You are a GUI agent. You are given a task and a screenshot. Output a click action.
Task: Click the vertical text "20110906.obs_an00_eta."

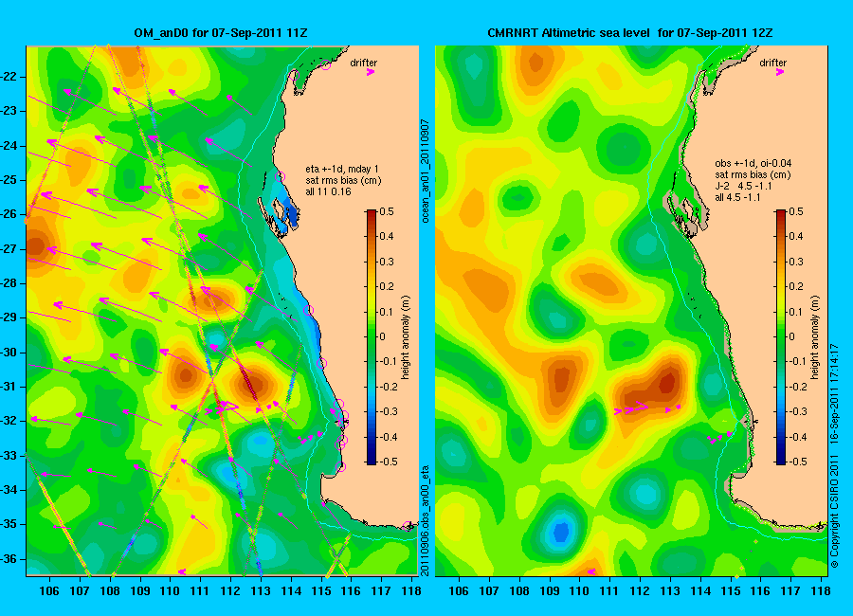click(x=426, y=521)
